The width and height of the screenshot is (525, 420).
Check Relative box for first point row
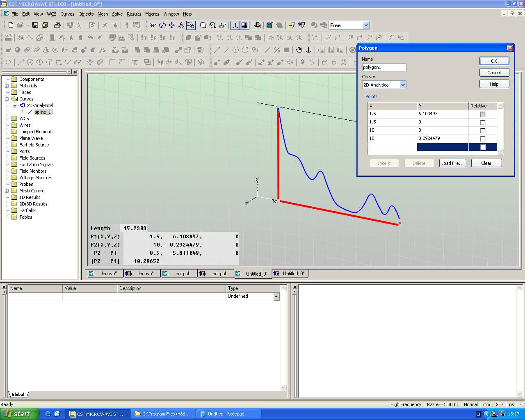coord(483,114)
